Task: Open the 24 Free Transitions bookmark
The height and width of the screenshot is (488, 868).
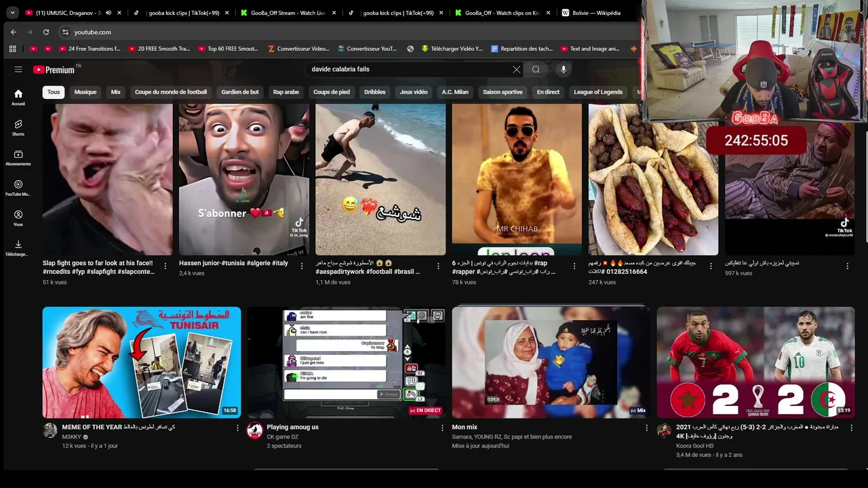Action: [90, 49]
